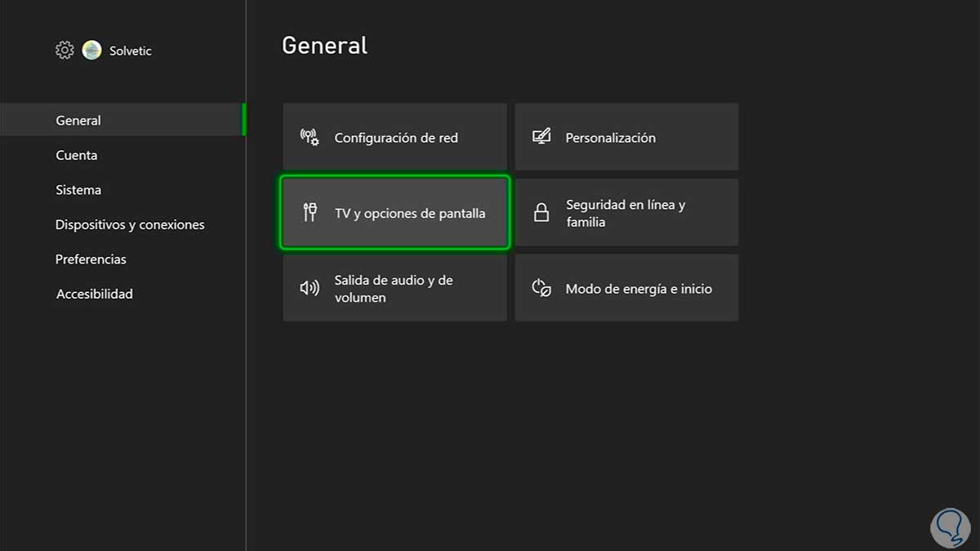Viewport: 980px width, 551px height.
Task: Open the Cuenta section
Action: tap(77, 155)
